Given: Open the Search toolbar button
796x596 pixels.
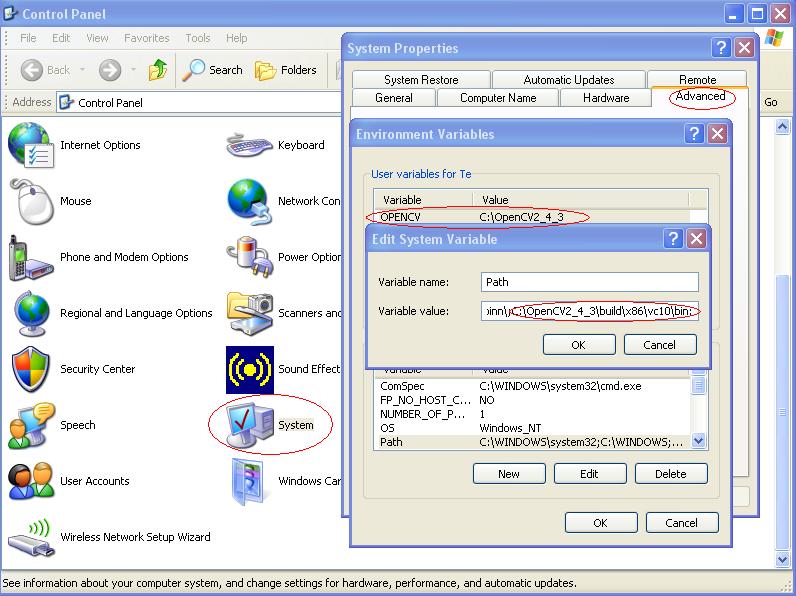Looking at the screenshot, I should [x=212, y=70].
